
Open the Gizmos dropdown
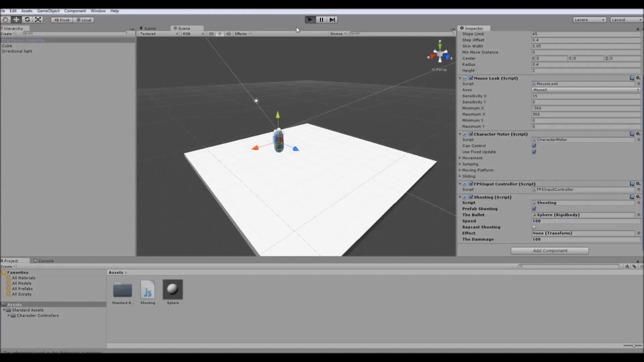pyautogui.click(x=338, y=34)
